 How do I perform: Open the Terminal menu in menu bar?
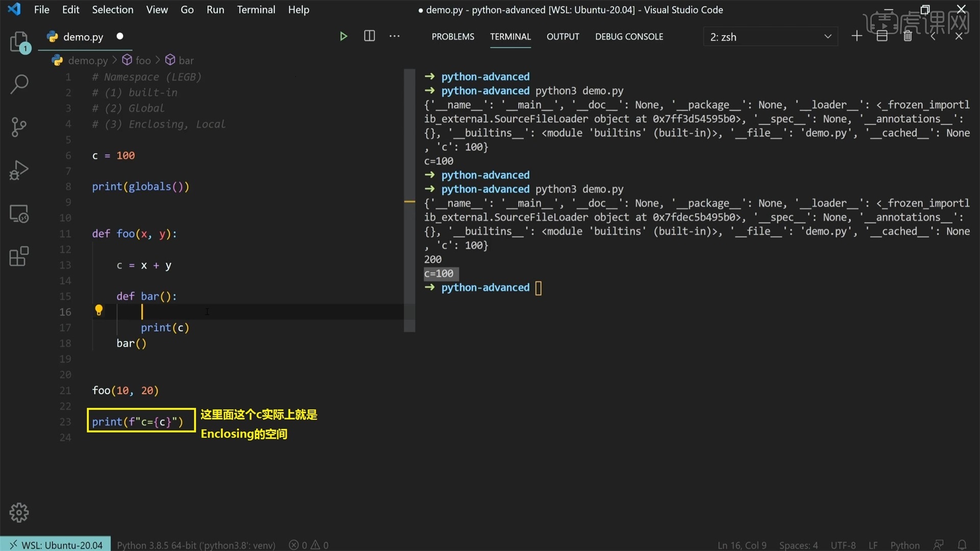pos(256,10)
